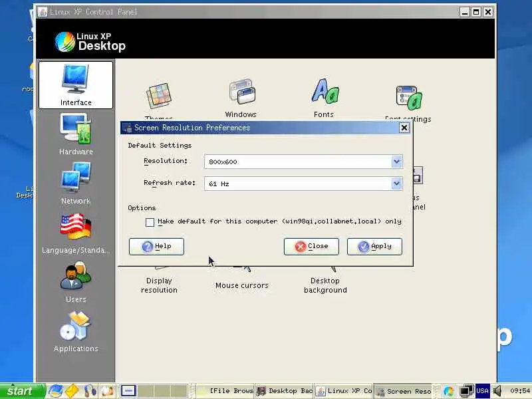532x399 pixels.
Task: Click the colorful globe tray icon
Action: coord(448,392)
